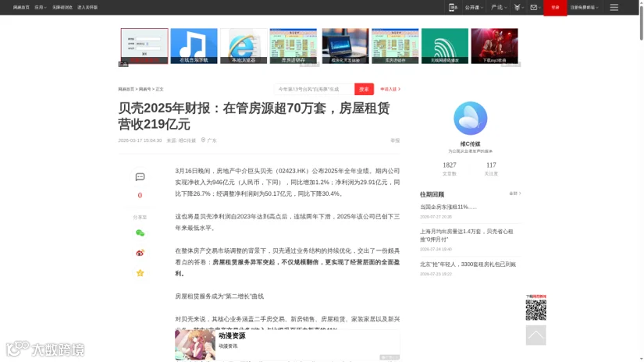Click 进入关怀版 in top bar
The image size is (644, 362).
pos(87,7)
